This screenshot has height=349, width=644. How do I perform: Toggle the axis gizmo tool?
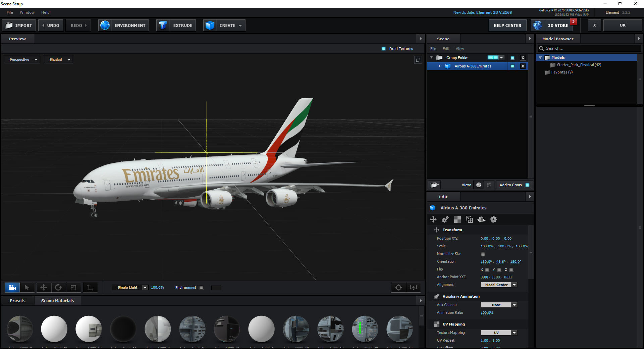[x=90, y=288]
